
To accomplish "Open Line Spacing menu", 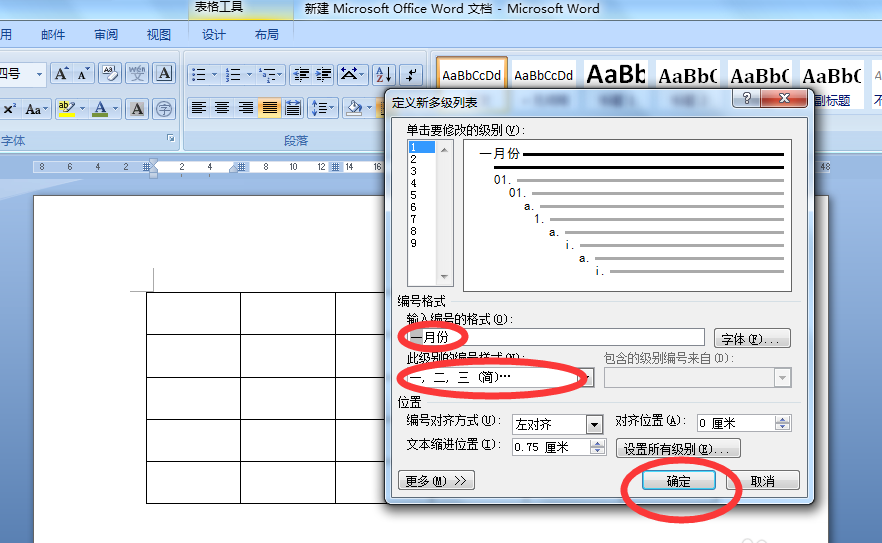I will [322, 107].
